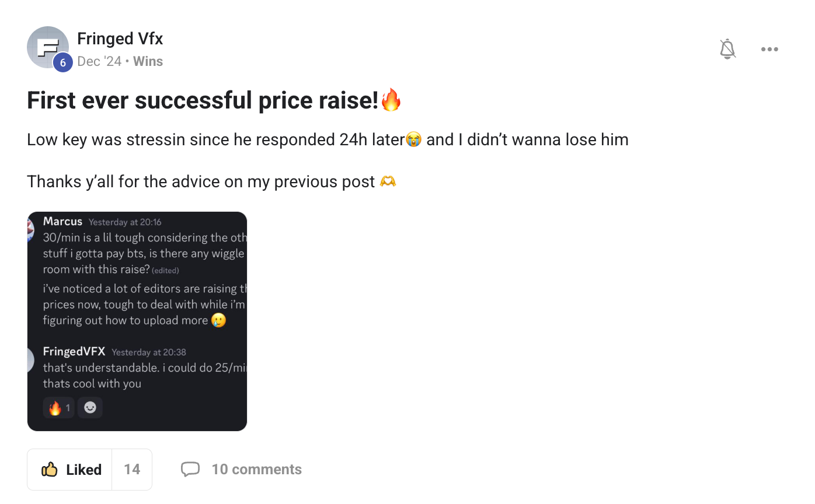Open the three-dot post options menu
Image resolution: width=815 pixels, height=504 pixels.
pyautogui.click(x=769, y=49)
